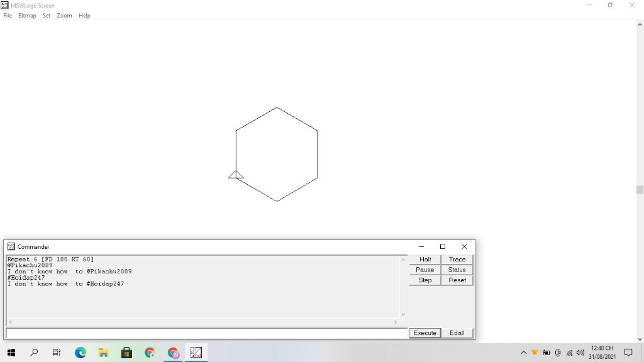Image resolution: width=644 pixels, height=362 pixels.
Task: Click the Execute button
Action: tap(425, 333)
